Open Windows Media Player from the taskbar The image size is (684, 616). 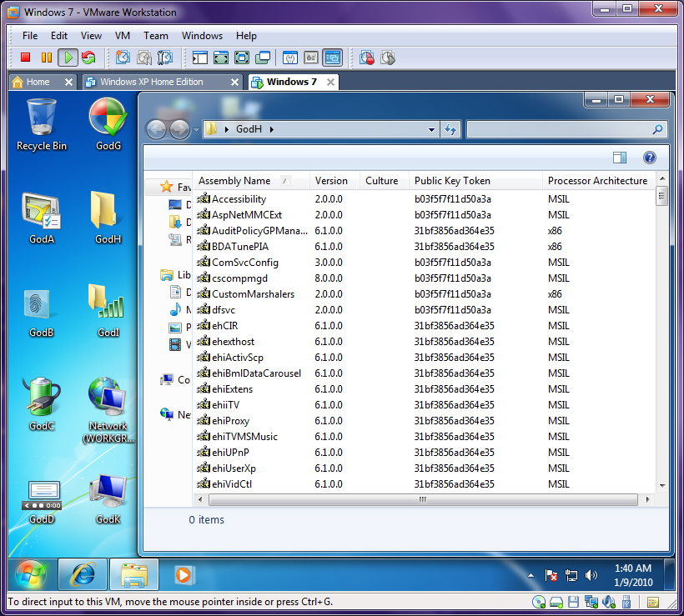pos(184,574)
